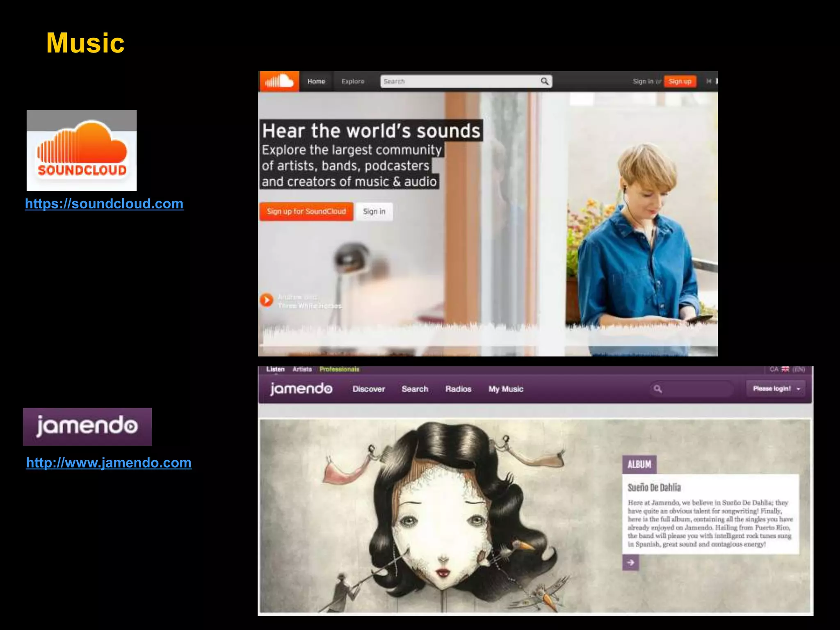Click the "Sign up for SoundCloud" button
The width and height of the screenshot is (840, 630).
pos(306,211)
